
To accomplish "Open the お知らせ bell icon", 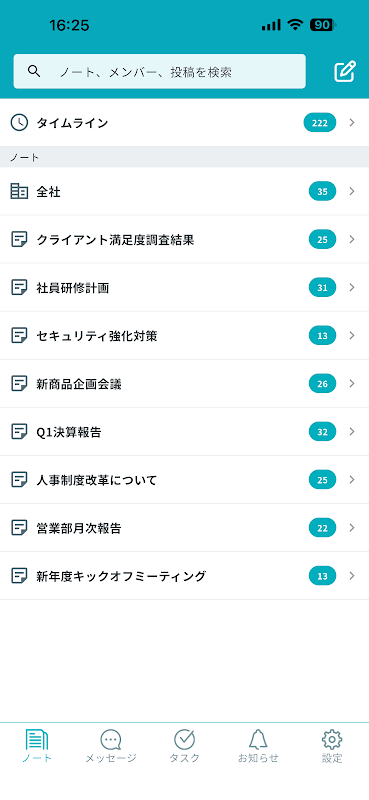I will (x=258, y=739).
